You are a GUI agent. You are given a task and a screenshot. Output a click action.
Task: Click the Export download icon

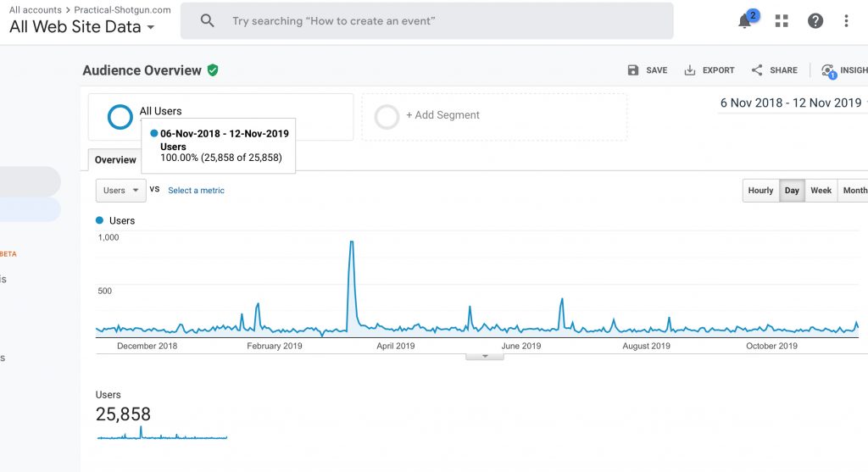click(x=689, y=70)
